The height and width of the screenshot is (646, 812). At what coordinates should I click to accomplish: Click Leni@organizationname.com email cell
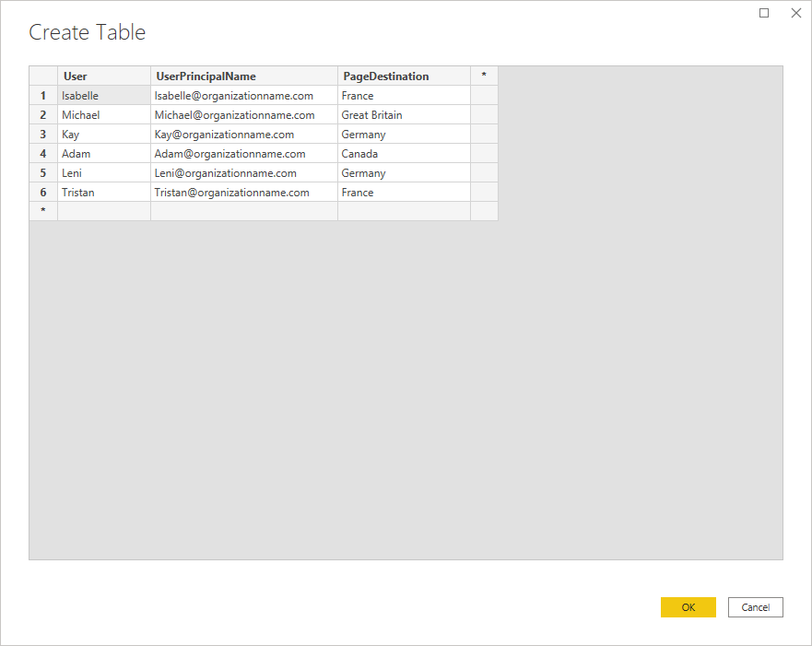(x=243, y=173)
